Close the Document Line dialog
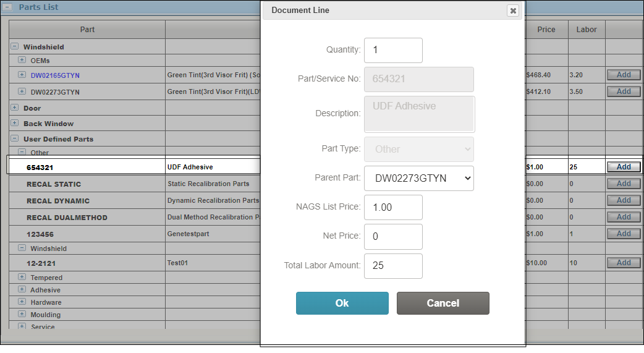Image resolution: width=644 pixels, height=353 pixels. tap(513, 11)
